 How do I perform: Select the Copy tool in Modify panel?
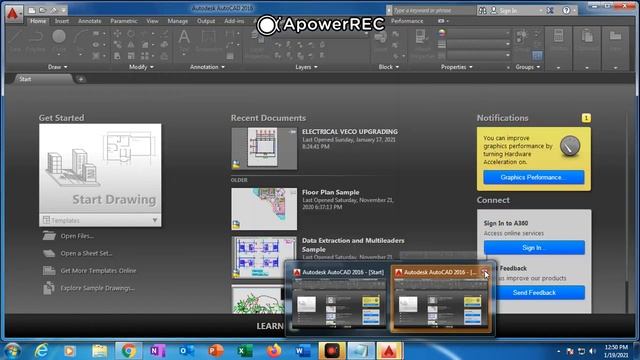click(117, 44)
